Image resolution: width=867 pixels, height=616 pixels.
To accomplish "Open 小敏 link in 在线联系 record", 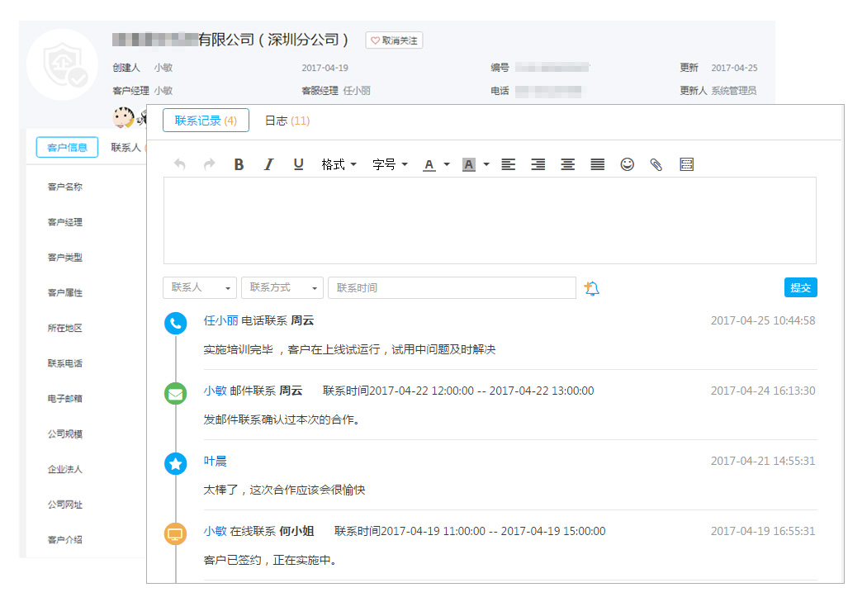I will coord(215,532).
